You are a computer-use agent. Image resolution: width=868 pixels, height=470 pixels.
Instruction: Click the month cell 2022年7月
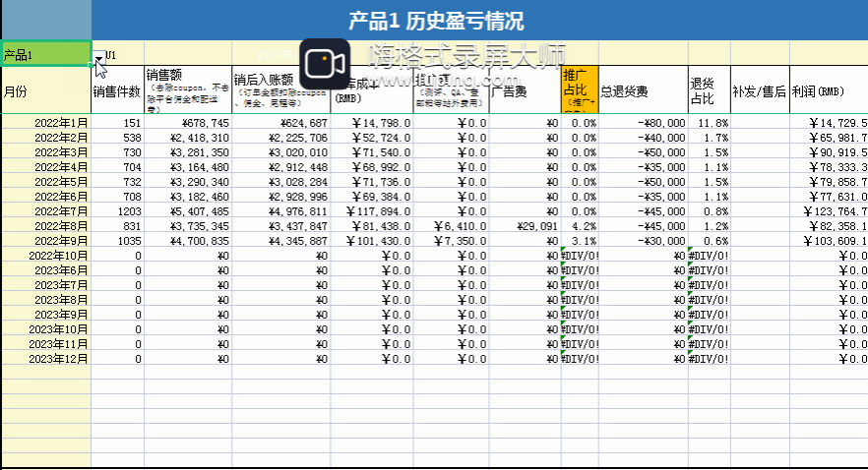coord(46,211)
